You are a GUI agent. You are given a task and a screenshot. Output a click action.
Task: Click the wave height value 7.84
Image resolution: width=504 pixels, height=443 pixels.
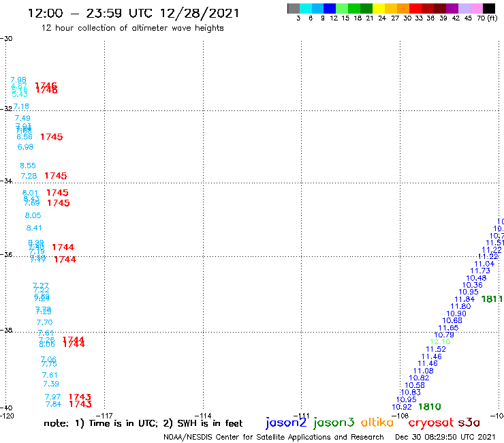[53, 404]
